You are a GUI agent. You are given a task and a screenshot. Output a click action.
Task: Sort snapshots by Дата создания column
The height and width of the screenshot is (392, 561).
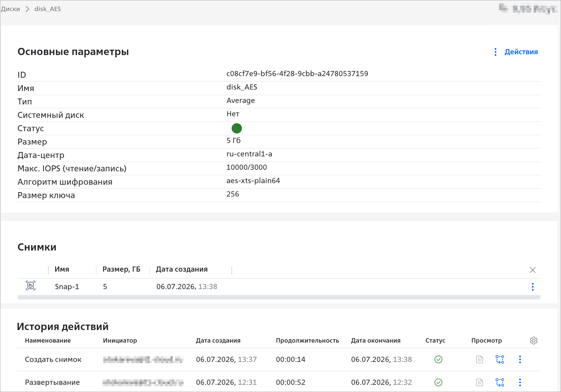182,269
